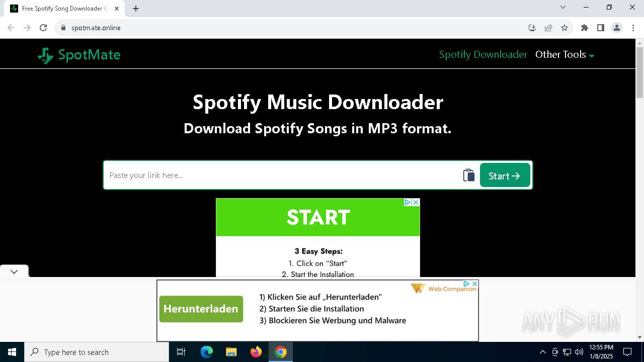Open the notifications action center
644x362 pixels.
pos(627,352)
